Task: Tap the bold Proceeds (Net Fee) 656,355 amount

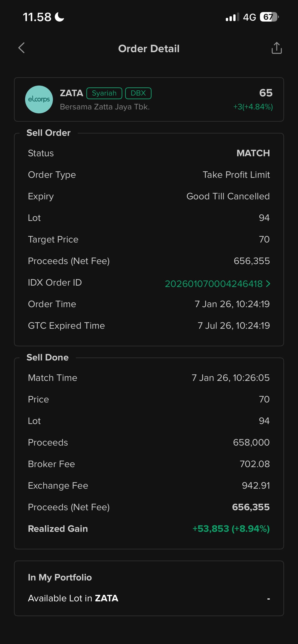Action: coord(251,507)
